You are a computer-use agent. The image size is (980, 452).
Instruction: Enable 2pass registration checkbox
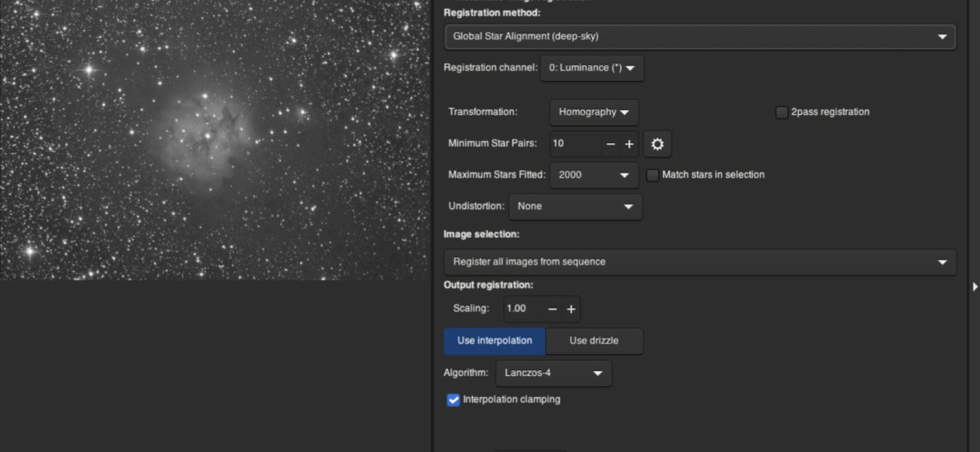coord(782,112)
